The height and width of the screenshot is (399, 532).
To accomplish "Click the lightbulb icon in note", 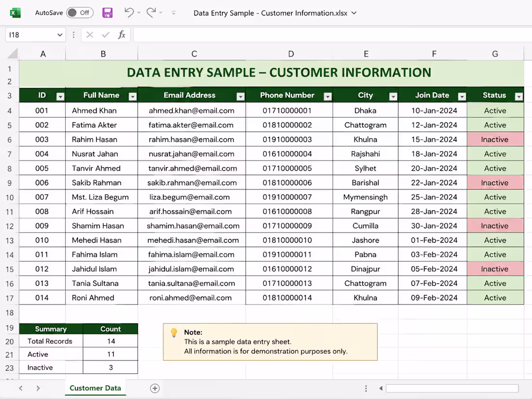I will 174,333.
